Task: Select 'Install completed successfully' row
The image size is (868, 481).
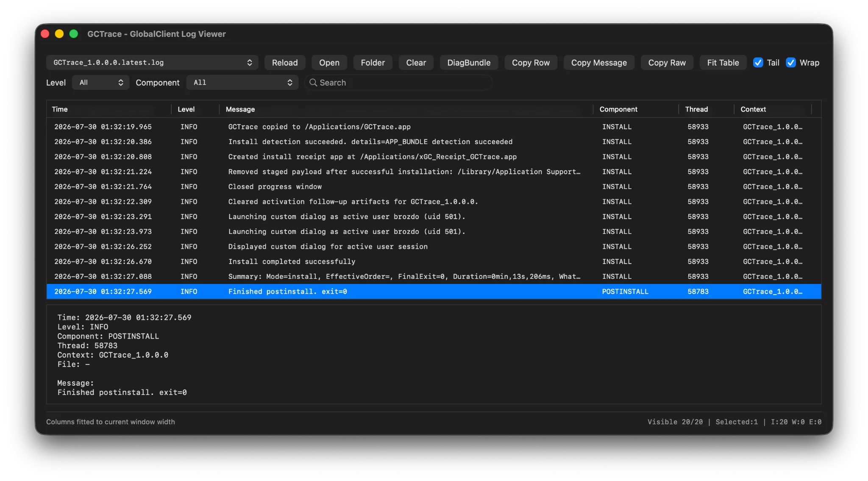Action: point(434,261)
